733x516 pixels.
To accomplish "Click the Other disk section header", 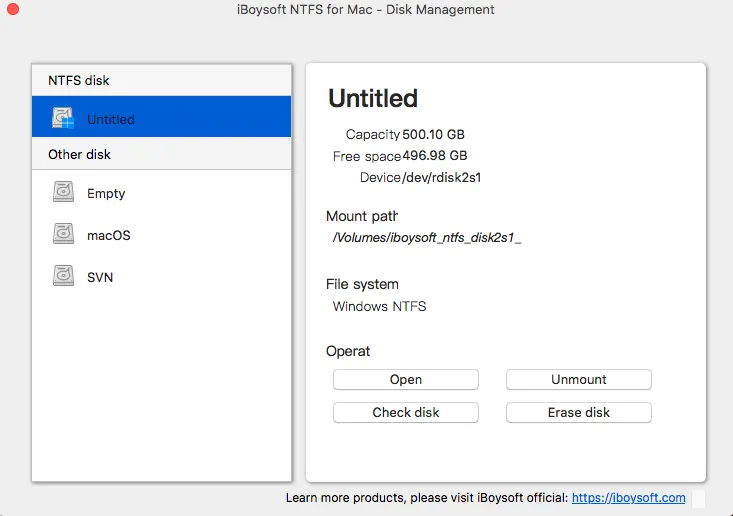I will coord(79,154).
